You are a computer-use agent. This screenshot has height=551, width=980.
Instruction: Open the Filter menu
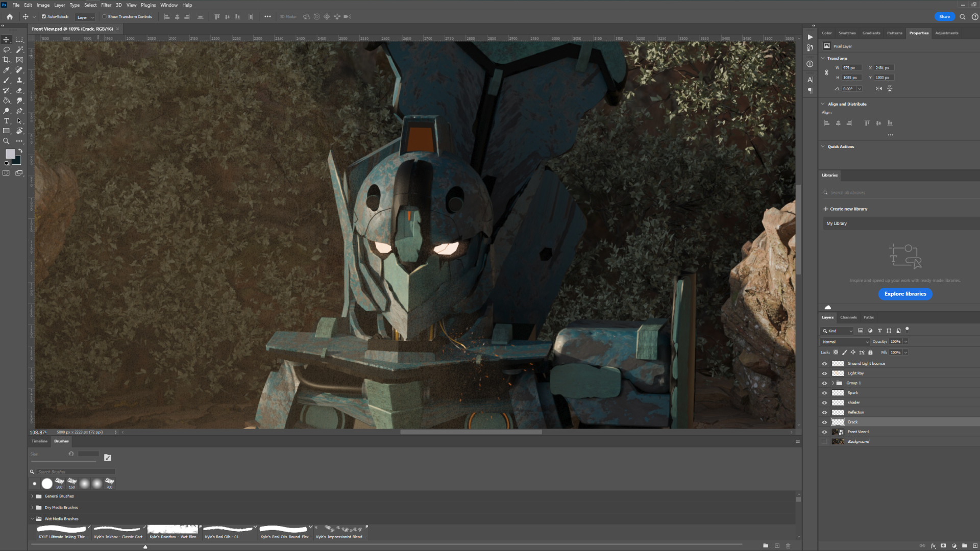pos(106,5)
